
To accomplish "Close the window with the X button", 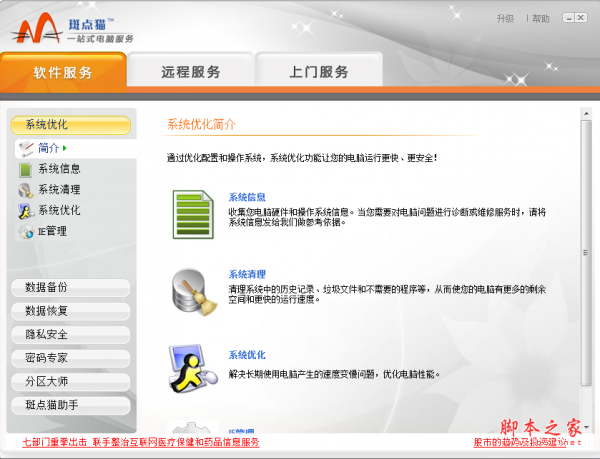I will tap(581, 18).
